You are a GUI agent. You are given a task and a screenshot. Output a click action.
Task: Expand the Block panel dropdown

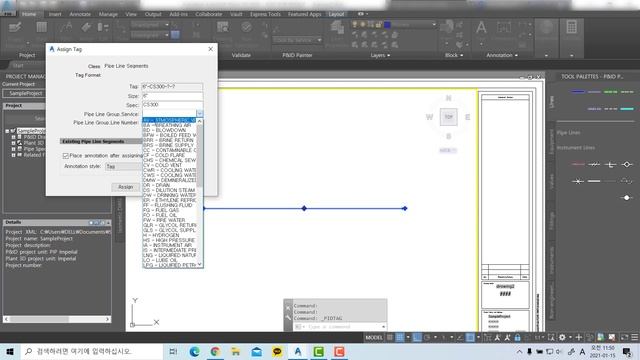[x=454, y=55]
